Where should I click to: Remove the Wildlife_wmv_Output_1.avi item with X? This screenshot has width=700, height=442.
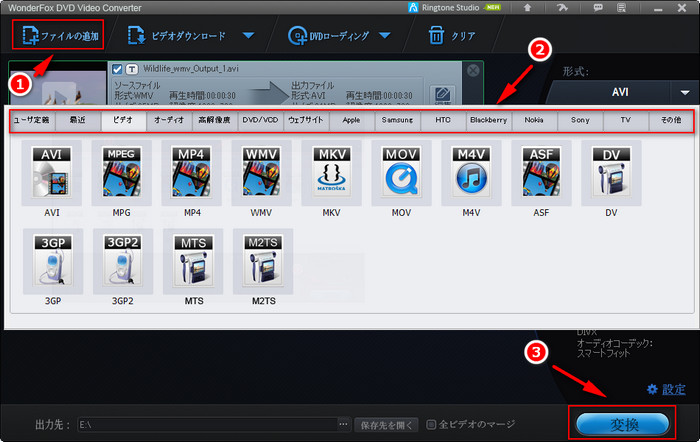pyautogui.click(x=473, y=71)
